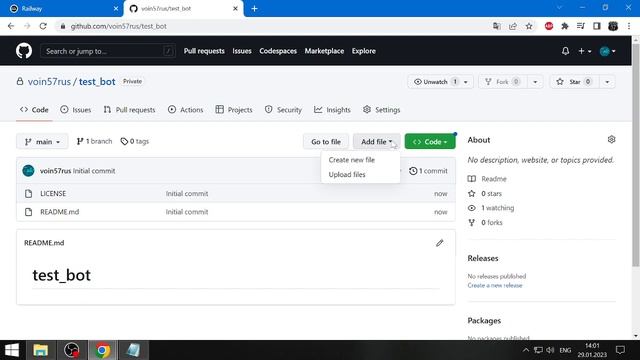This screenshot has width=640, height=360.
Task: Bookmark this page with star icon
Action: [529, 26]
